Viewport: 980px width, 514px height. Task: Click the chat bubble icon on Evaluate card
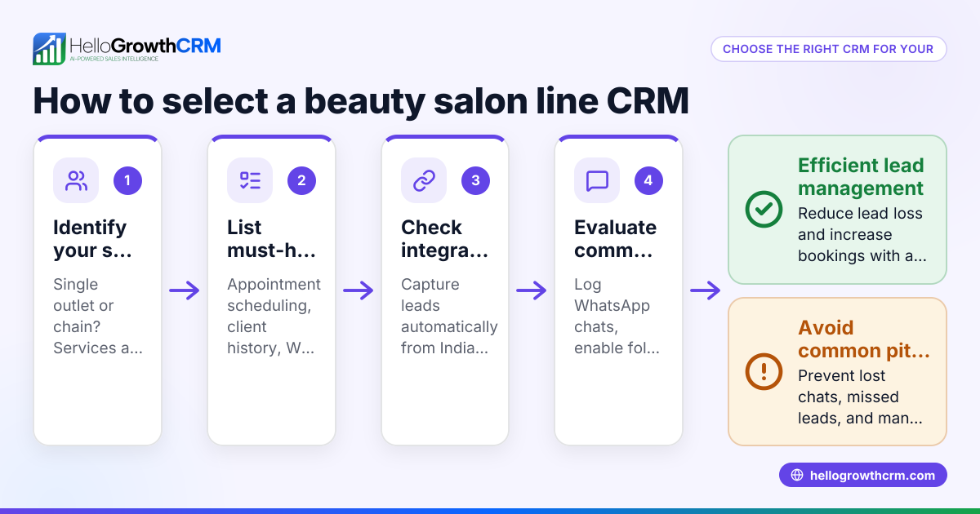point(597,180)
